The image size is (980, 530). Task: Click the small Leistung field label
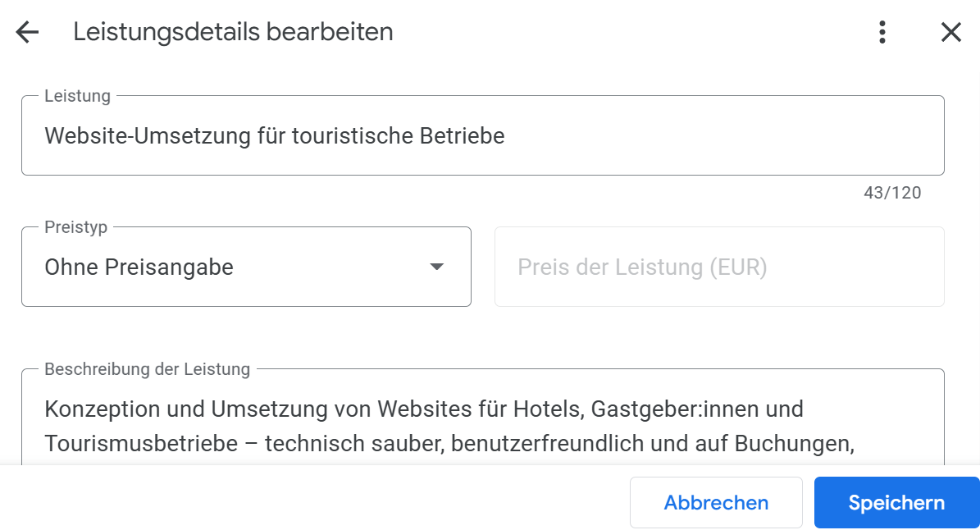pos(77,96)
